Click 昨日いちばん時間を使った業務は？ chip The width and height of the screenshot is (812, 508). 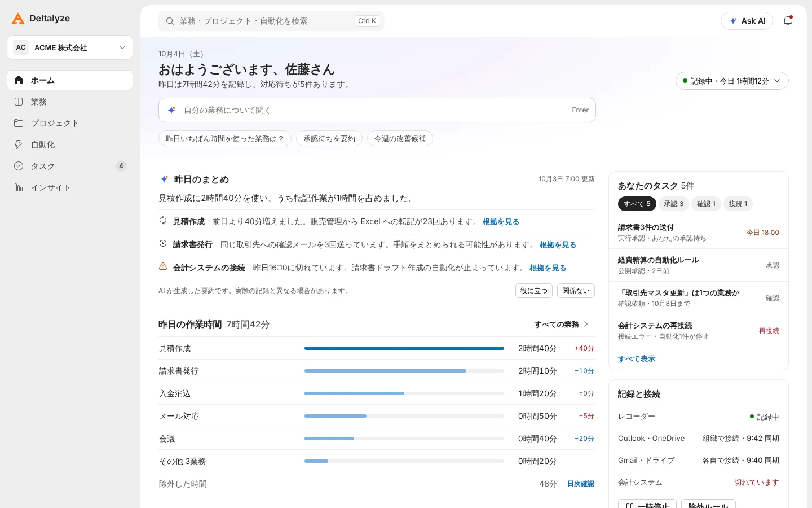tap(225, 138)
